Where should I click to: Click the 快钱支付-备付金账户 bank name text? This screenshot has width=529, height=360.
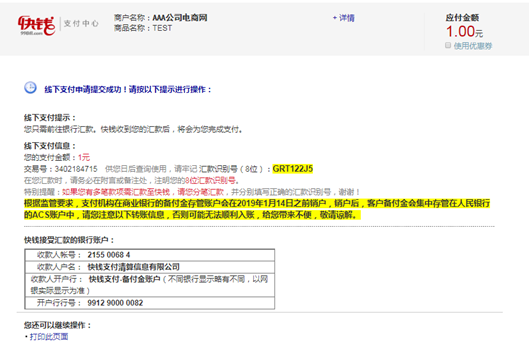point(124,279)
